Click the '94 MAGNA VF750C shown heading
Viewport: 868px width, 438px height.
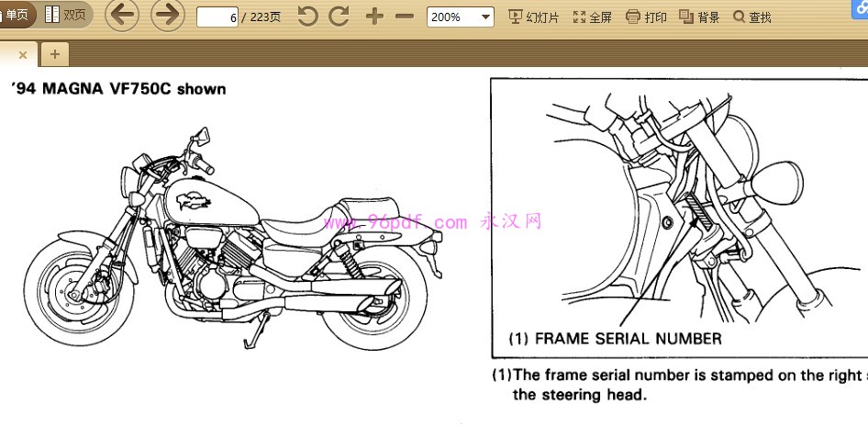[118, 88]
